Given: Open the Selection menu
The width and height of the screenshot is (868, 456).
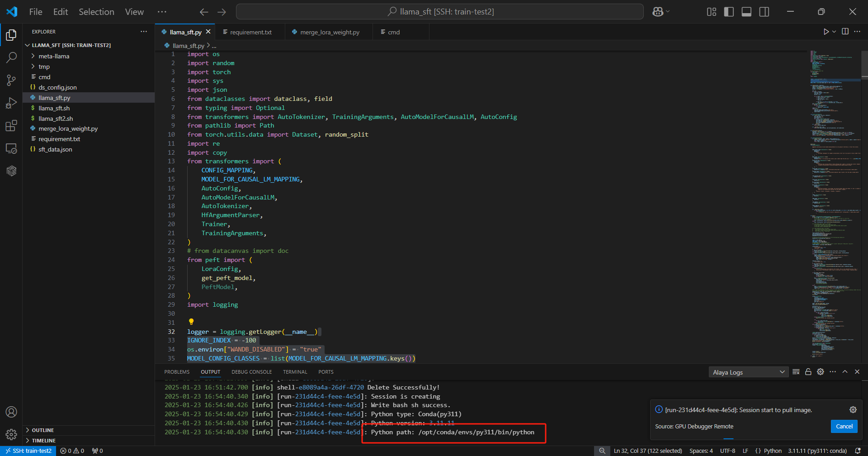Looking at the screenshot, I should [x=96, y=12].
